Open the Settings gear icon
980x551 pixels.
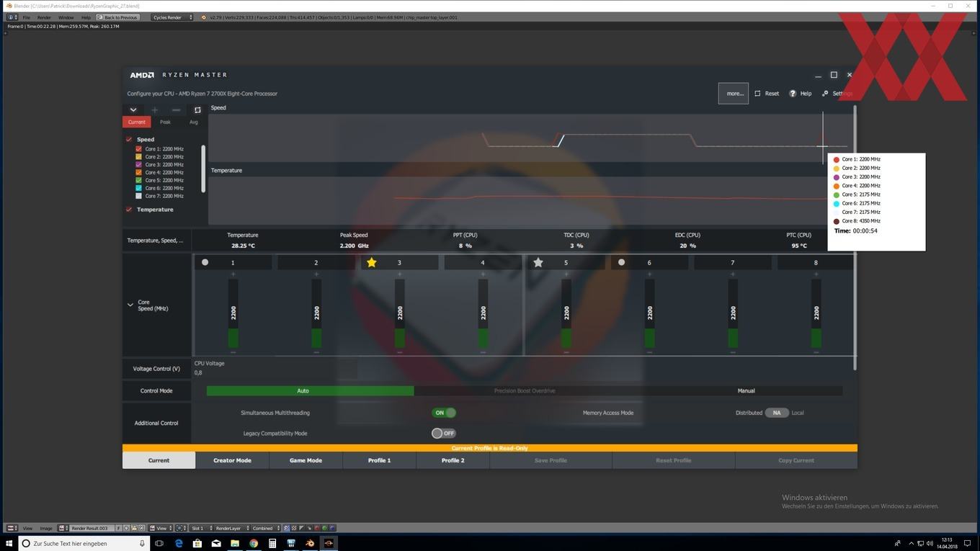click(x=825, y=94)
